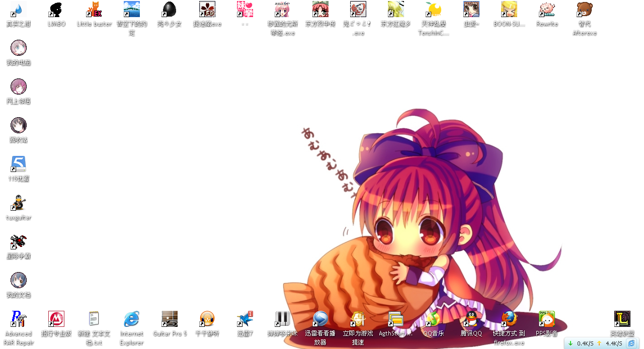644x349 pixels.
Task: Launch 英雄联盟 League of Legends
Action: [x=622, y=319]
